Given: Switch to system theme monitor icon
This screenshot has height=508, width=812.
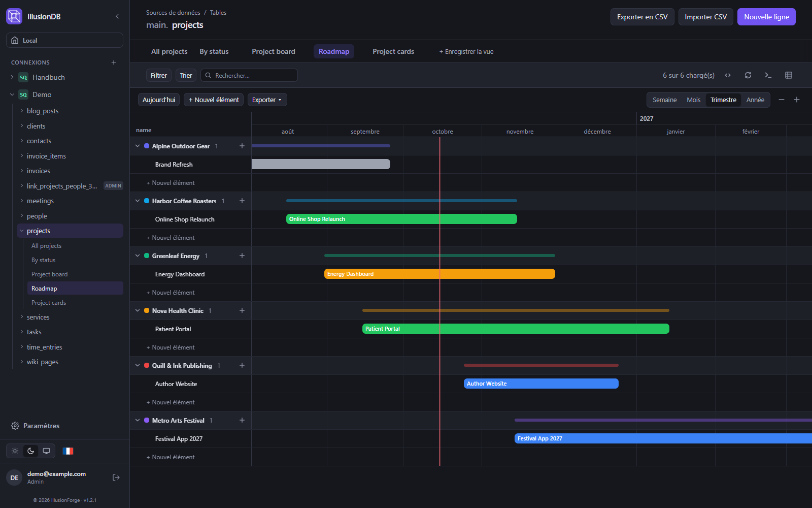Looking at the screenshot, I should [x=46, y=451].
